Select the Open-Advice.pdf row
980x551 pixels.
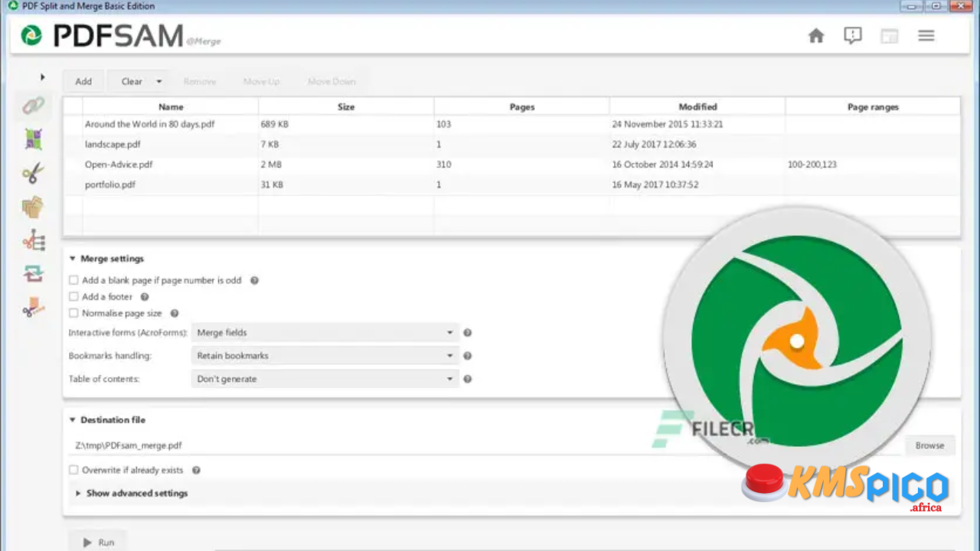click(511, 165)
